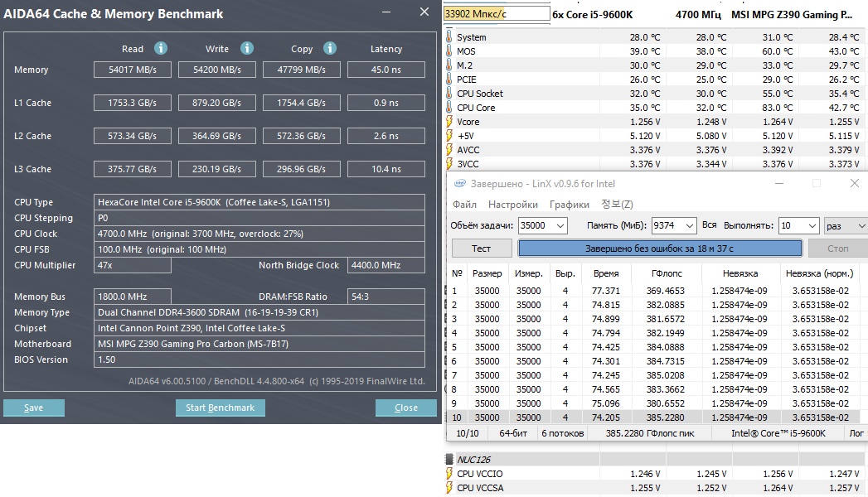Open the Файл menu in LinX
This screenshot has height=497, width=868.
(464, 205)
